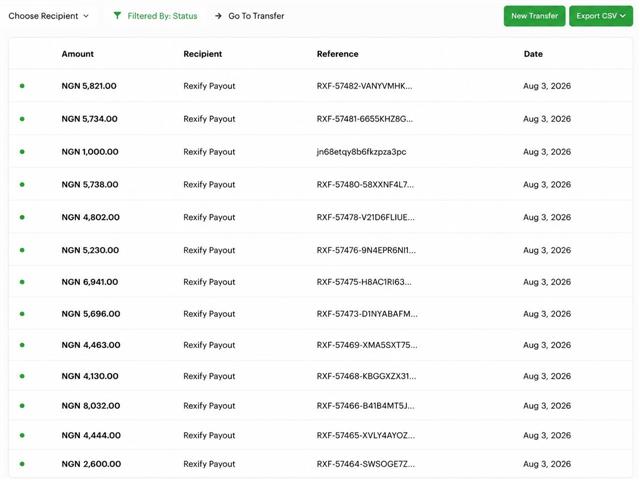The width and height of the screenshot is (640, 480).
Task: Open reference RXF-57466-B41B4MT5J...
Action: point(365,406)
